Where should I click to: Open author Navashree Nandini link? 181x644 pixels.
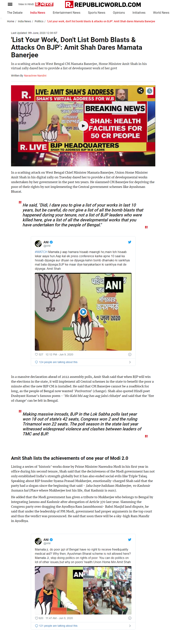(x=35, y=76)
